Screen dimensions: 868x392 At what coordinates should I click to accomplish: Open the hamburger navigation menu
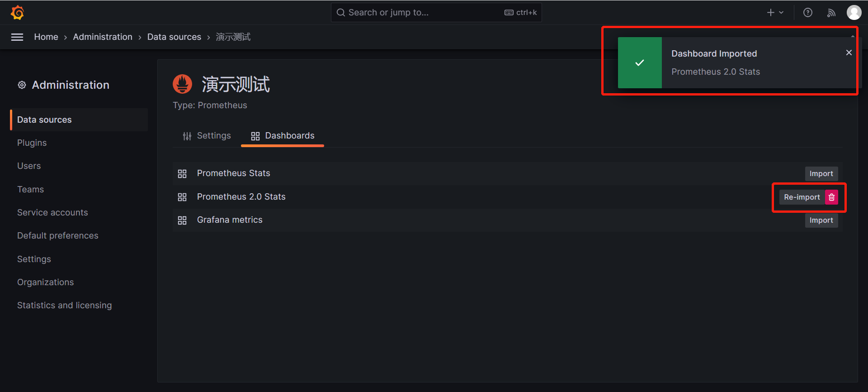tap(17, 37)
